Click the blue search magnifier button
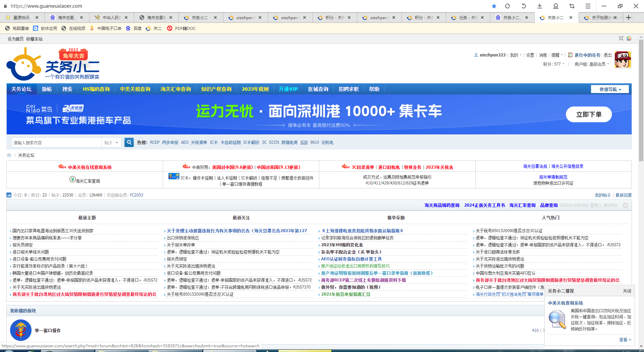This screenshot has width=644, height=352. [x=129, y=142]
